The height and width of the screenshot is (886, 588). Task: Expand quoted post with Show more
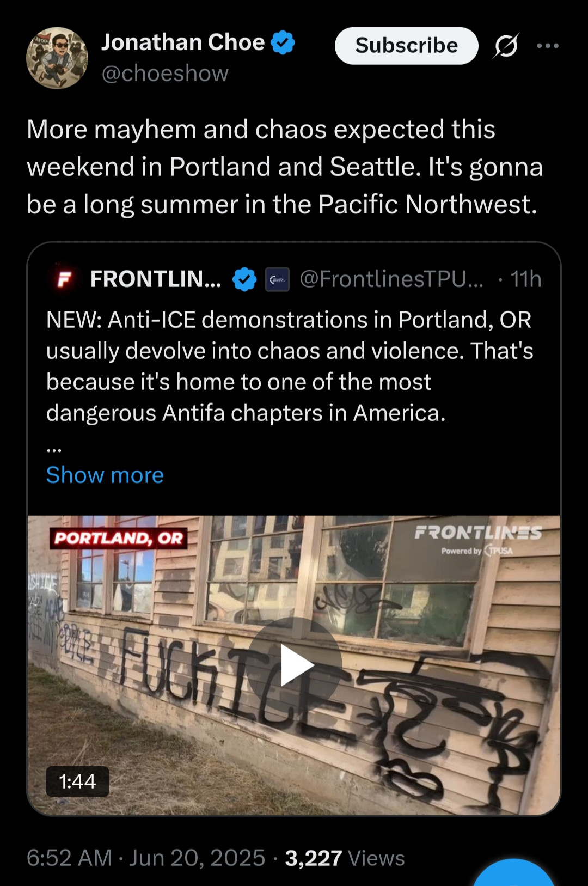pos(105,475)
